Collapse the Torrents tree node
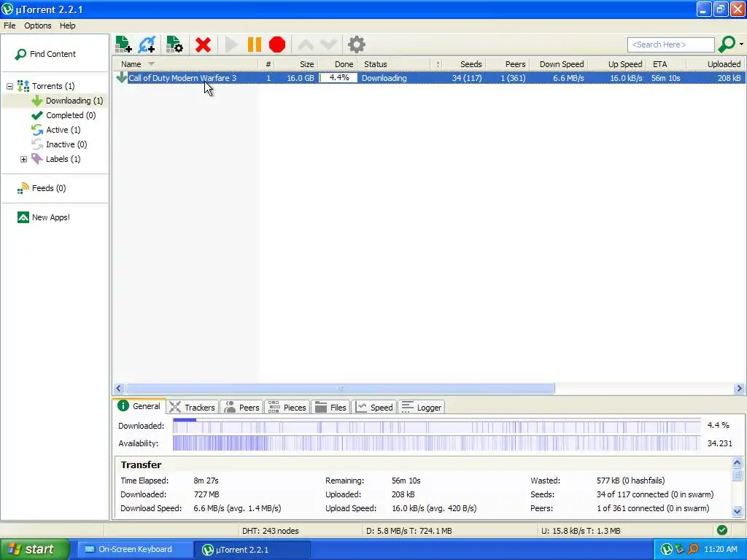 tap(9, 86)
